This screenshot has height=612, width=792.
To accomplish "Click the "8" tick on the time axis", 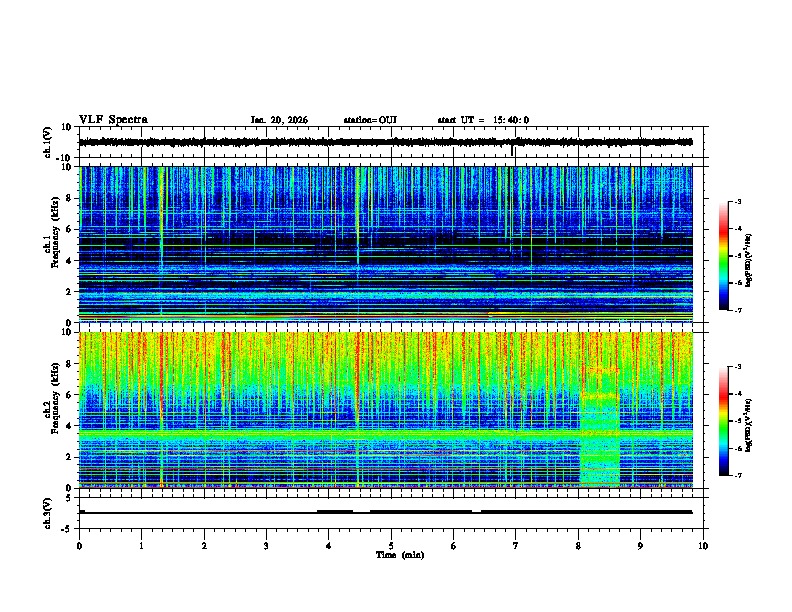I will pos(578,545).
